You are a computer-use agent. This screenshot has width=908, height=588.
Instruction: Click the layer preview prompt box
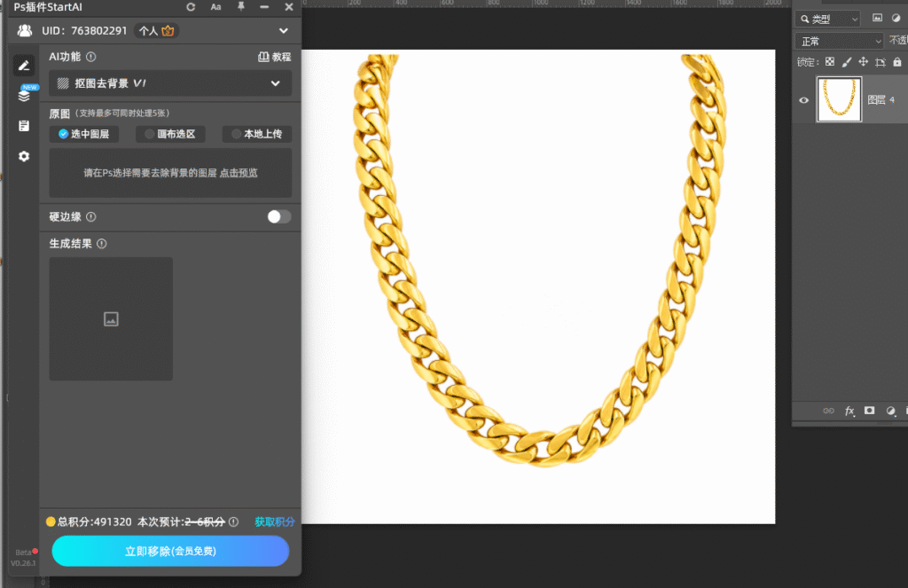click(x=170, y=173)
